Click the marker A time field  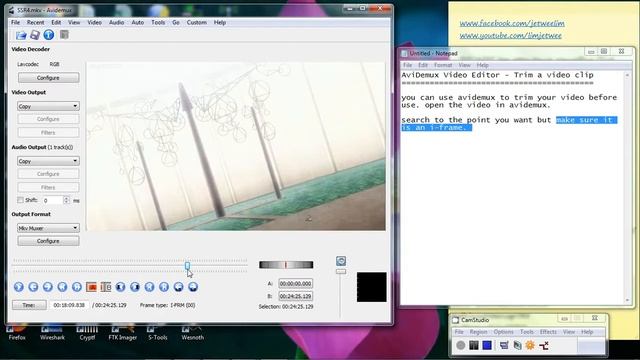[296, 283]
